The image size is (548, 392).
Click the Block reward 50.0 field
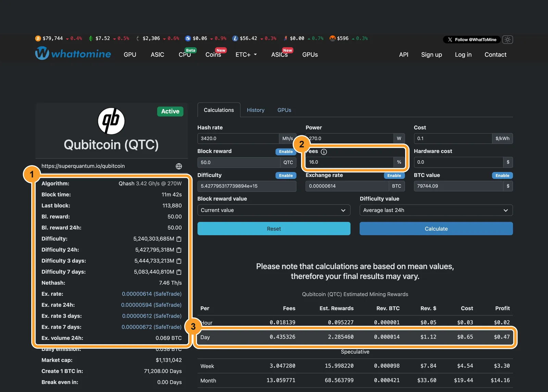coord(239,162)
